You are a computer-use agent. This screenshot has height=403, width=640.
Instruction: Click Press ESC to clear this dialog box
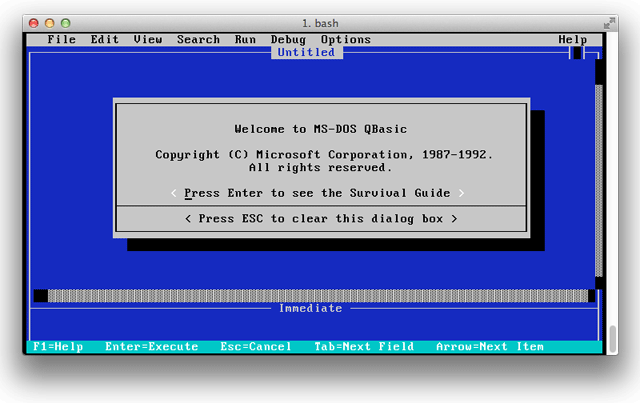click(x=321, y=218)
